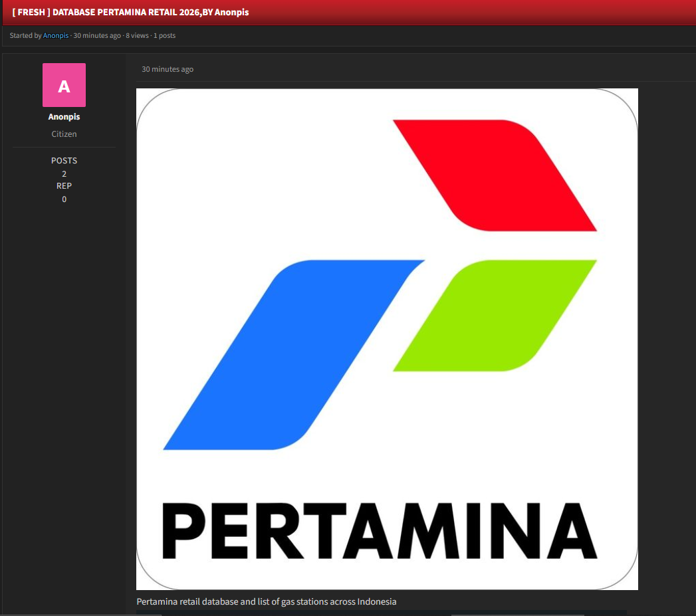The width and height of the screenshot is (696, 616).
Task: Click the reputation value "0"
Action: [x=64, y=199]
